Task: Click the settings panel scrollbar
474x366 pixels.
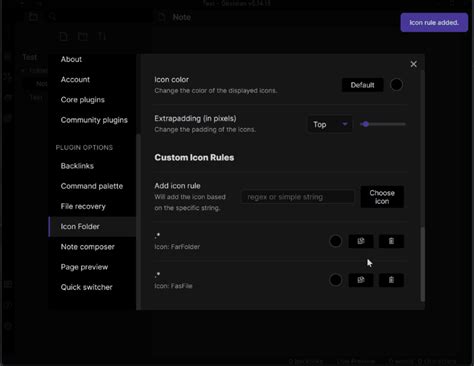Action: (x=423, y=264)
